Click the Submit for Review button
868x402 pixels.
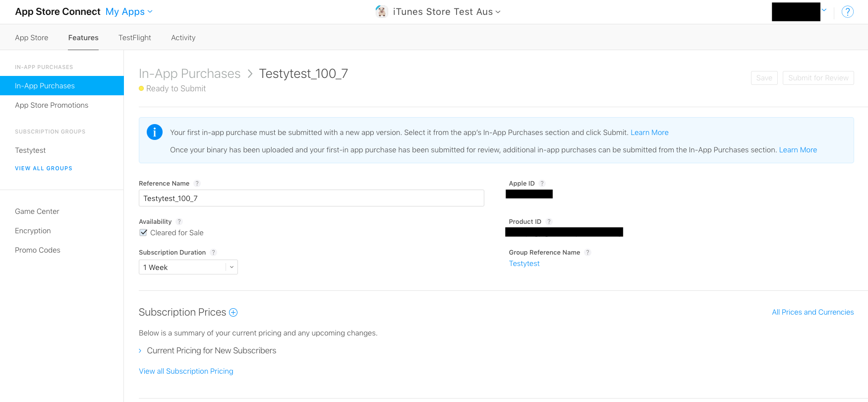(x=818, y=78)
